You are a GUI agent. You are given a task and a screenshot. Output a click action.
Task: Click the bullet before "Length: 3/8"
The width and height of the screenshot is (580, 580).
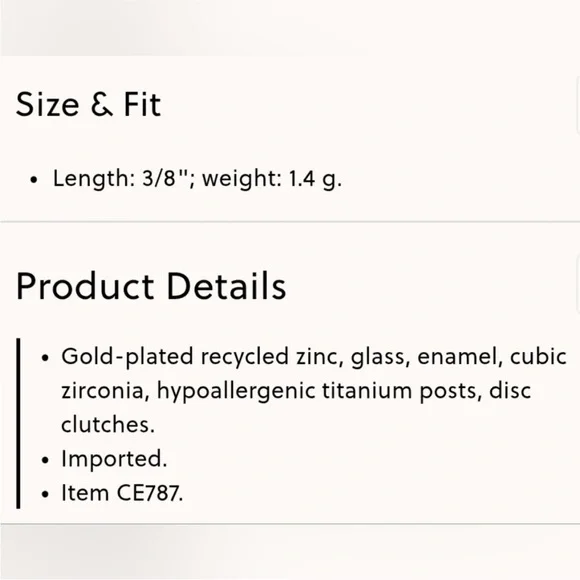pos(34,180)
